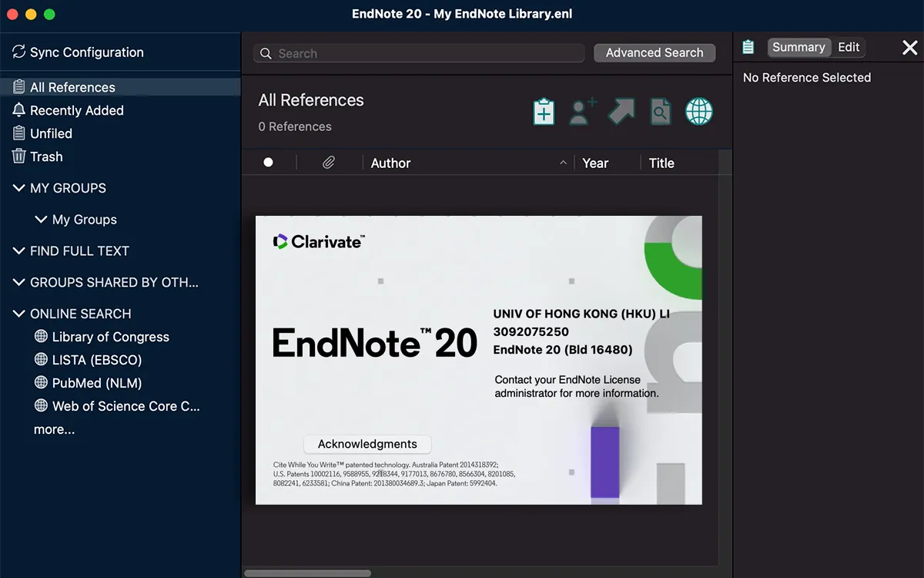
Task: Open LISTA (EBSCO) online search
Action: coord(97,360)
